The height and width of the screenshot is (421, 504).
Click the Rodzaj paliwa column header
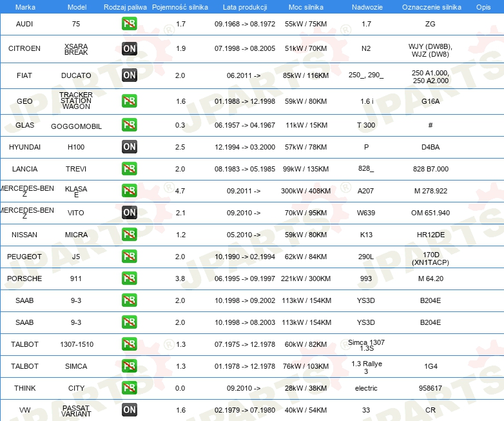[x=125, y=7]
